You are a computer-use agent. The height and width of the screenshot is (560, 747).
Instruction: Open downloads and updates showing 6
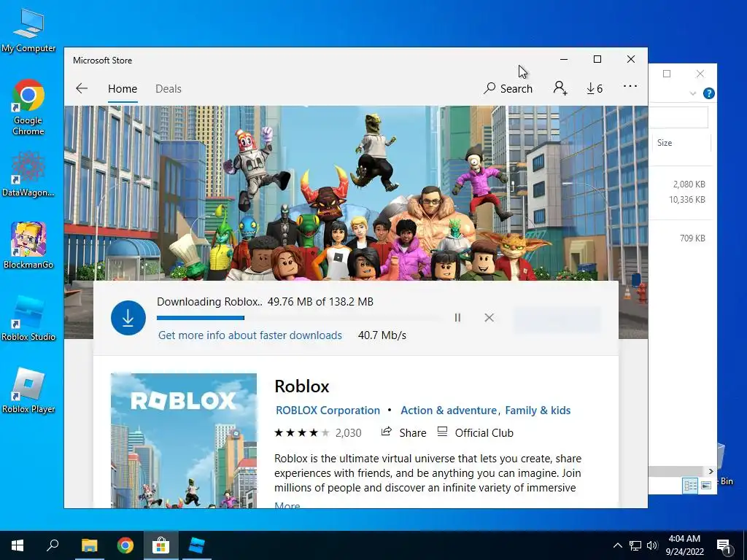tap(595, 88)
